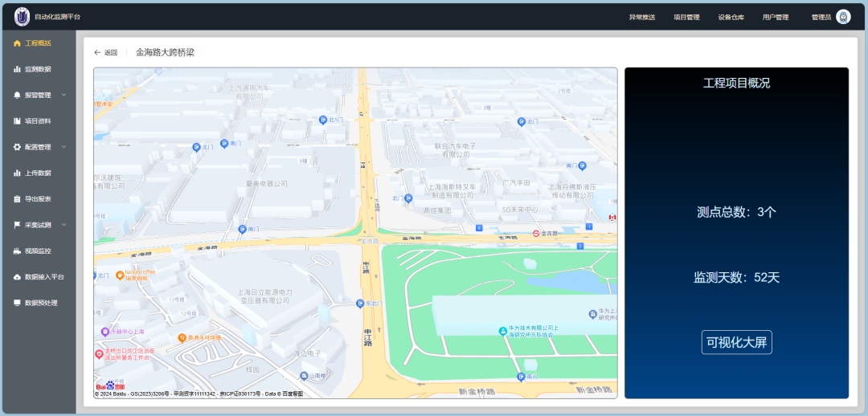Click the 导出报表 clipboard icon
The image size is (868, 416).
click(17, 198)
